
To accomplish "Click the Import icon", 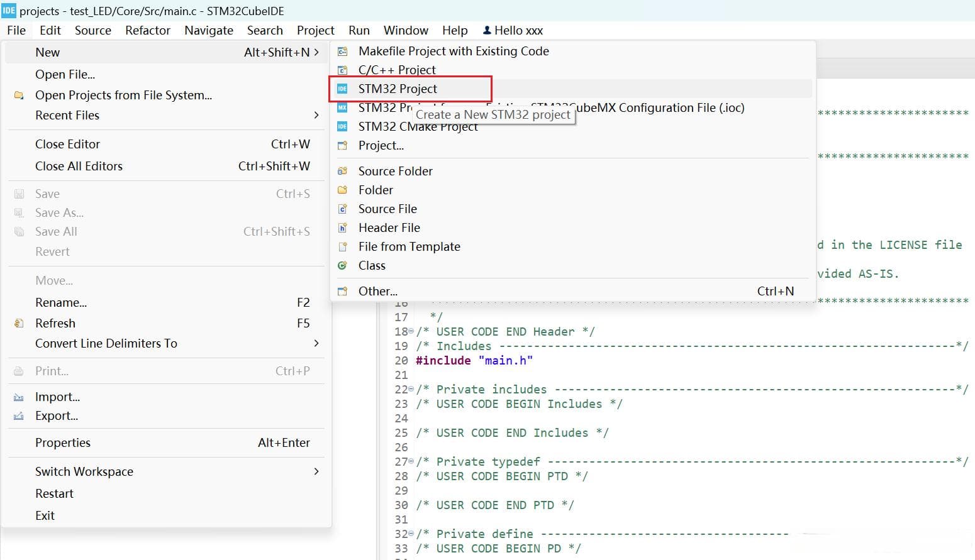I will [19, 397].
